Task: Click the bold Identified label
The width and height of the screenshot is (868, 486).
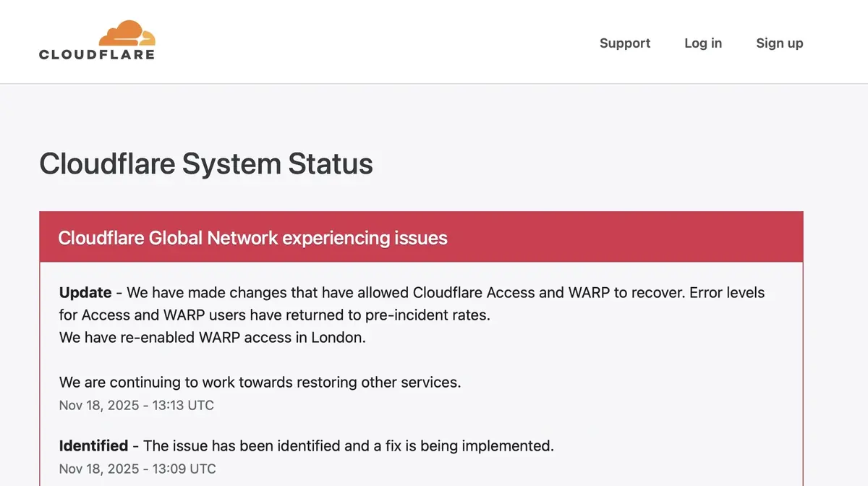Action: tap(93, 445)
